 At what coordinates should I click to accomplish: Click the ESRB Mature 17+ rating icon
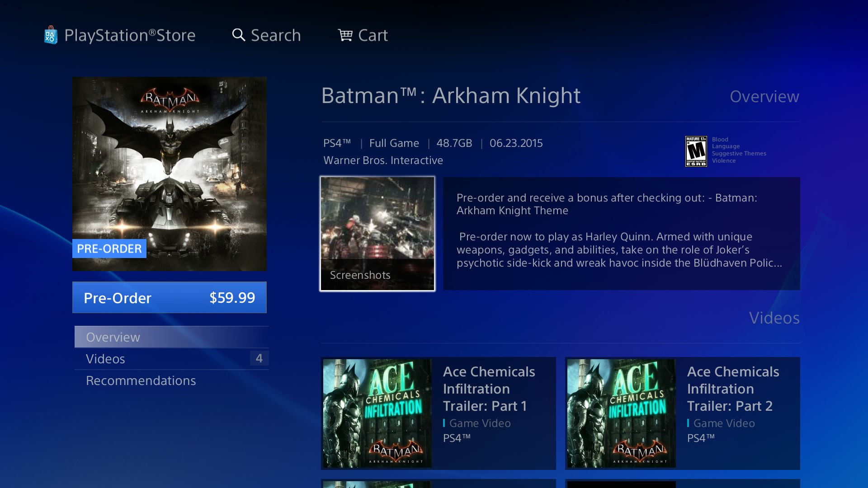tap(696, 151)
